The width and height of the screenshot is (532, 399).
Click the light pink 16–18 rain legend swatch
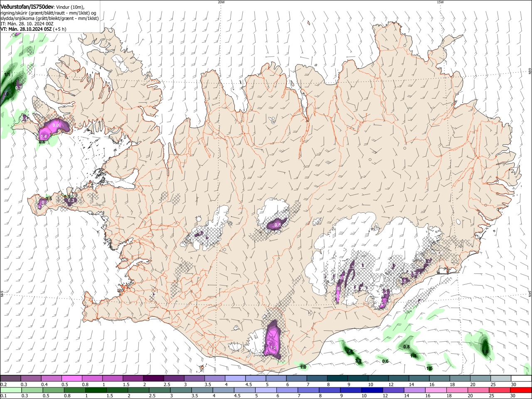pos(436,390)
